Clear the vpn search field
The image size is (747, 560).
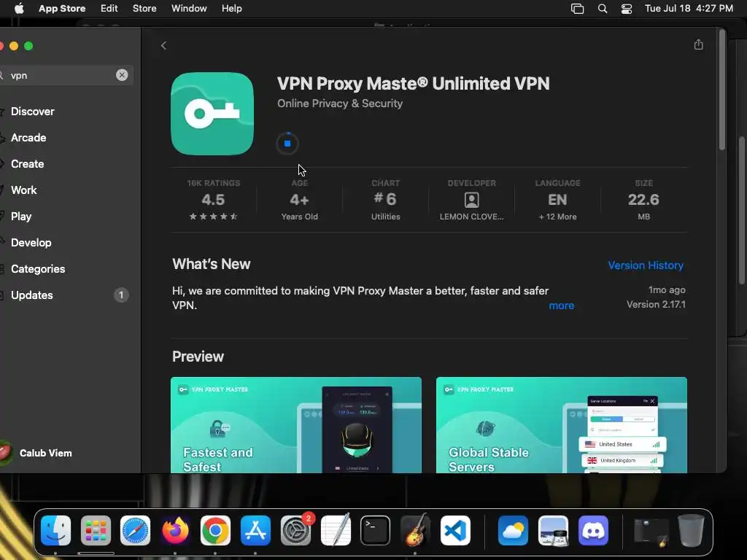tap(122, 75)
